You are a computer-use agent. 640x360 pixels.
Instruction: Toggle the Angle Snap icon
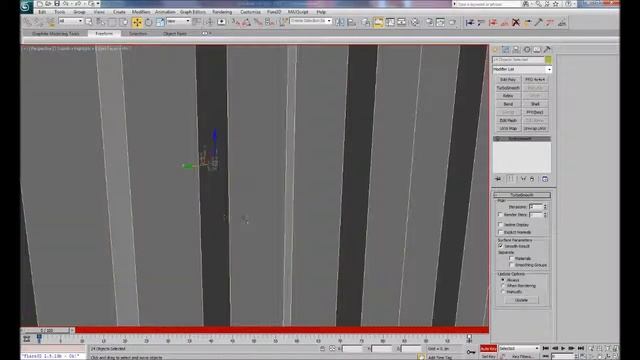247,22
